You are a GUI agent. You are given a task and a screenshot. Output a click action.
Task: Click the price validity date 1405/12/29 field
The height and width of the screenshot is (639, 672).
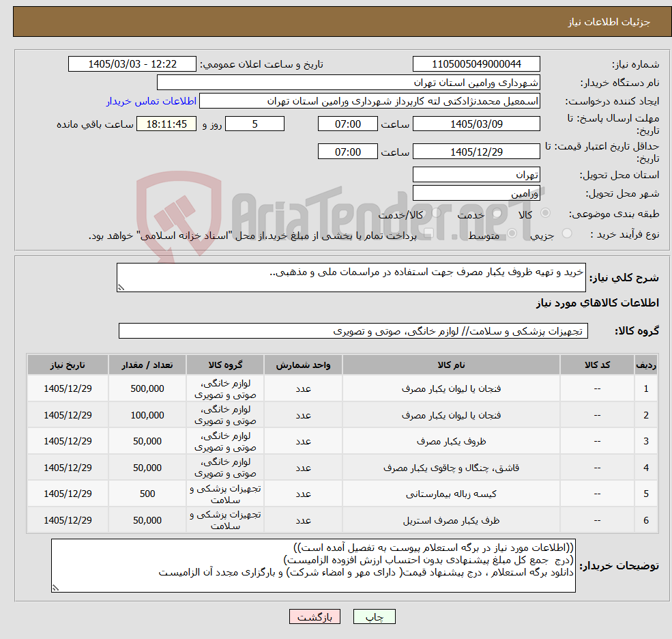476,152
